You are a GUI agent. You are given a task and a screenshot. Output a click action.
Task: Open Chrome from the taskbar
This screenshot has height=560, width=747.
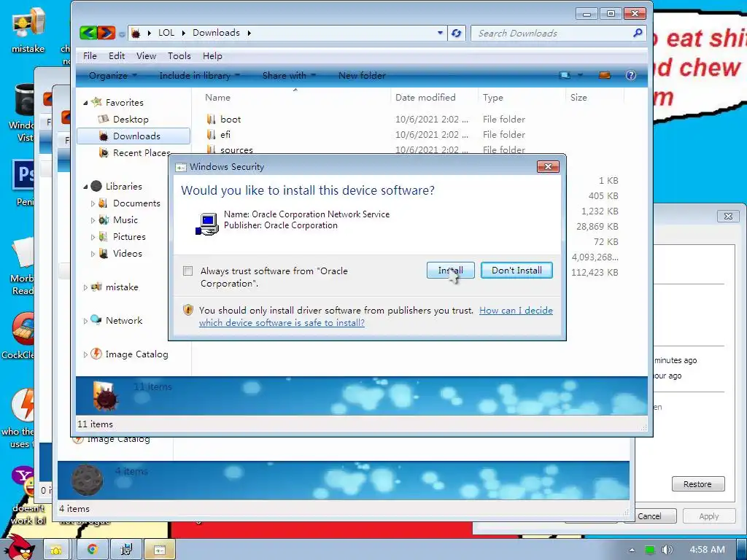pos(92,550)
